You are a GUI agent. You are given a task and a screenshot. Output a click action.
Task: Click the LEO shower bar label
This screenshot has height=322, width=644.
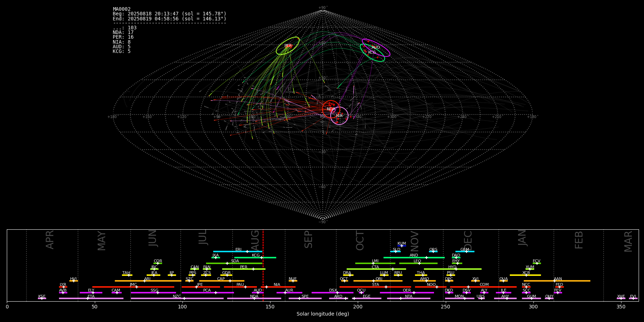(x=418, y=261)
